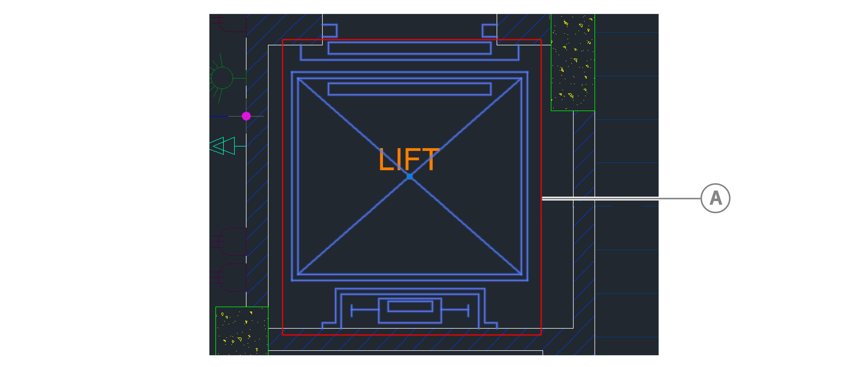Click the small rectangle in the bottom door mechanism
The width and height of the screenshot is (868, 367).
coord(410,306)
